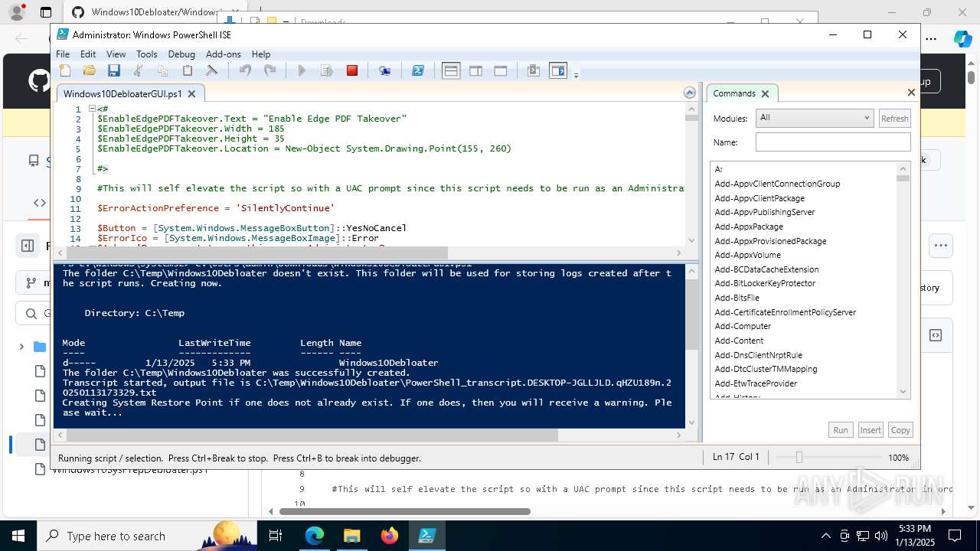Click the Refresh button in Commands pane
The width and height of the screenshot is (980, 551).
(x=894, y=119)
